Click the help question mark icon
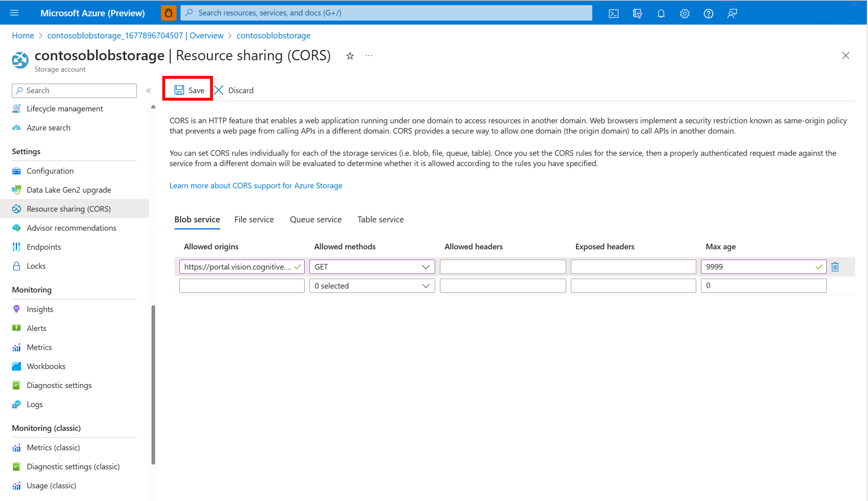 (x=708, y=13)
